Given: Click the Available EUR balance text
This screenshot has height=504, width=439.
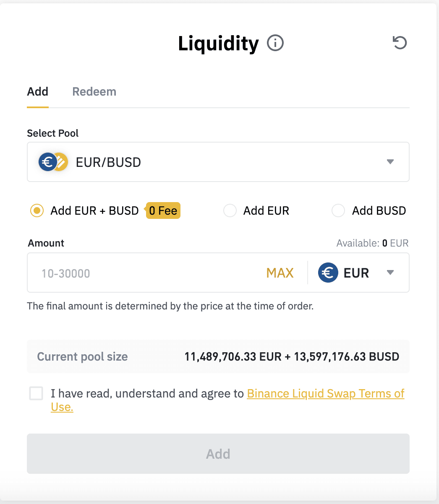Looking at the screenshot, I should pos(372,243).
